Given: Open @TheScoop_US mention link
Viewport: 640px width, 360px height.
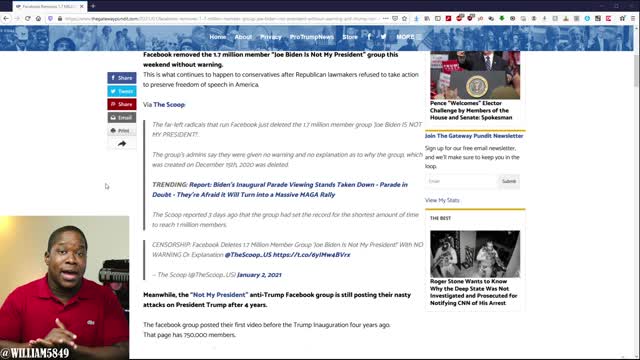Looking at the screenshot, I should pos(248,255).
